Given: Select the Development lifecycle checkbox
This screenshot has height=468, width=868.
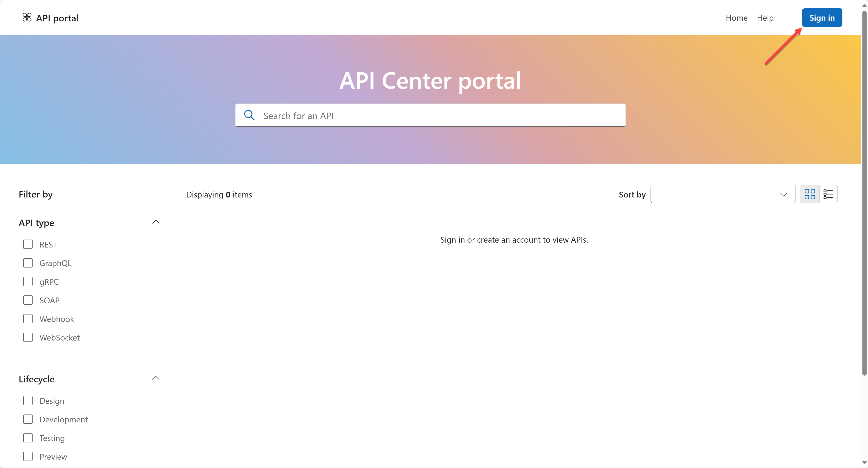Looking at the screenshot, I should (x=28, y=419).
